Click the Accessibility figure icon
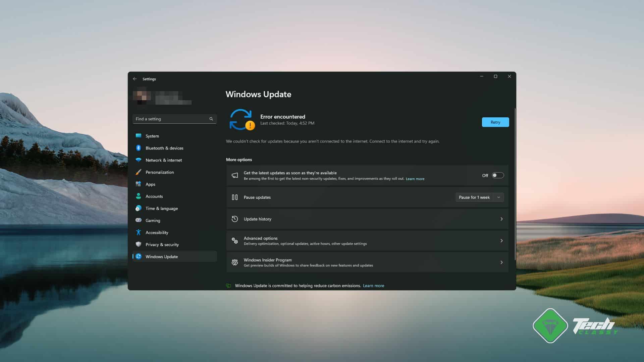This screenshot has height=362, width=644. point(138,232)
